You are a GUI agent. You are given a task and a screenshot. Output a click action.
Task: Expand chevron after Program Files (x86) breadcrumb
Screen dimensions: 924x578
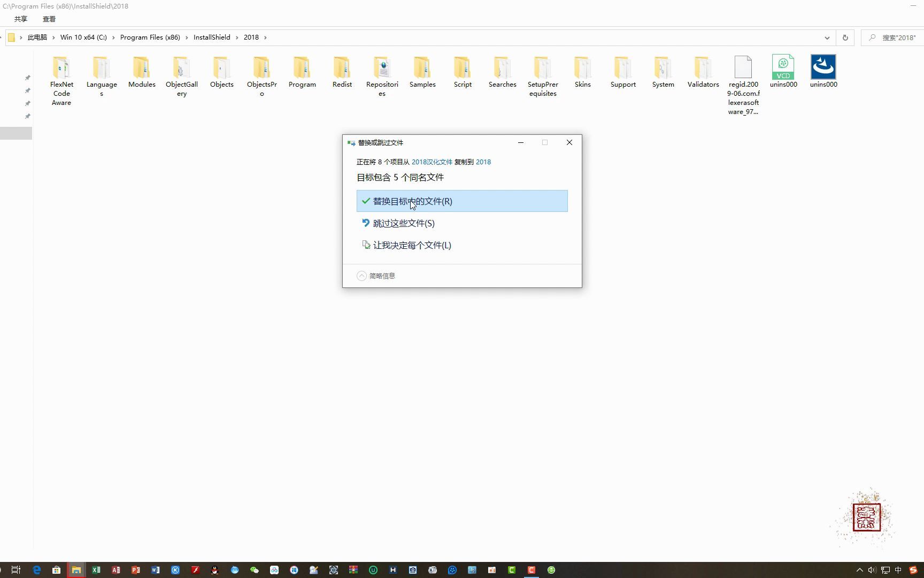point(187,37)
